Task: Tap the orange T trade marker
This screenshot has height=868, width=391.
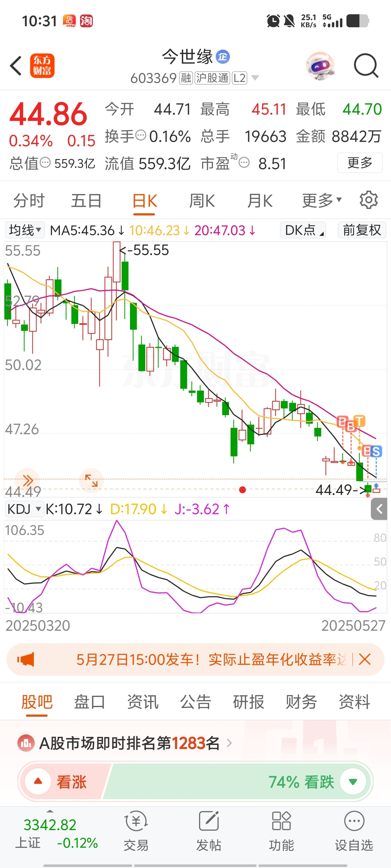Action: coord(359,421)
